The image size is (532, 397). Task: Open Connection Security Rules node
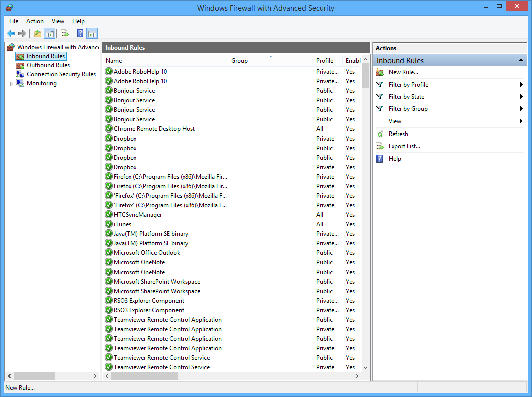click(61, 74)
